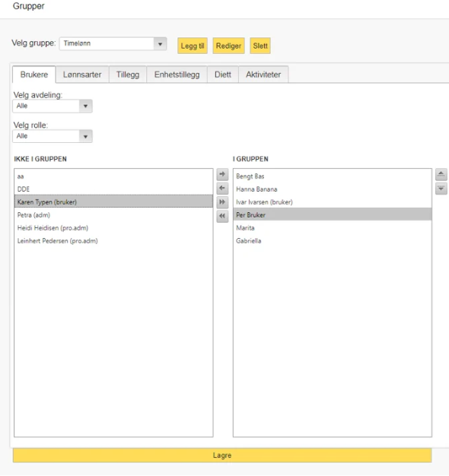Open the Aktiviteter tab
This screenshot has height=476, width=449.
[x=263, y=75]
